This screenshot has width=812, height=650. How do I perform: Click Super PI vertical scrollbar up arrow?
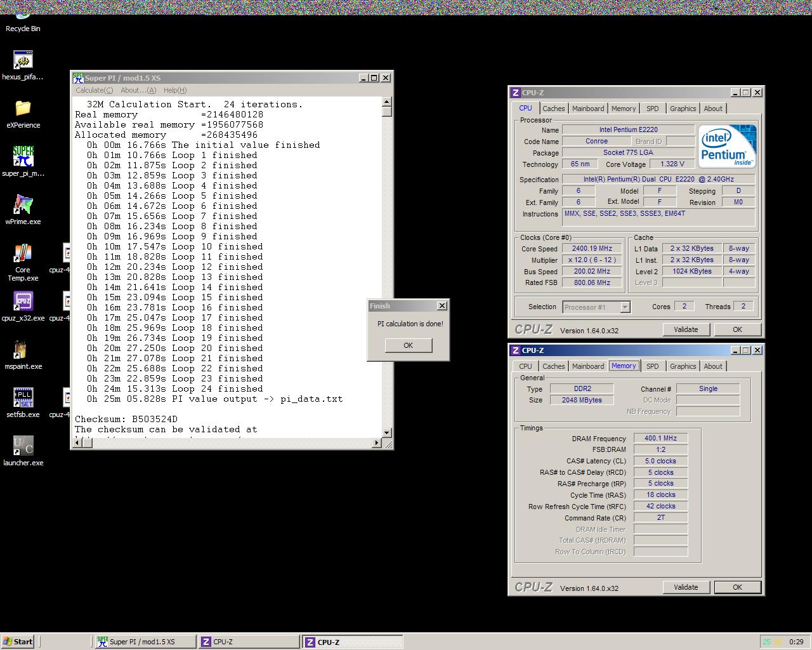click(387, 102)
